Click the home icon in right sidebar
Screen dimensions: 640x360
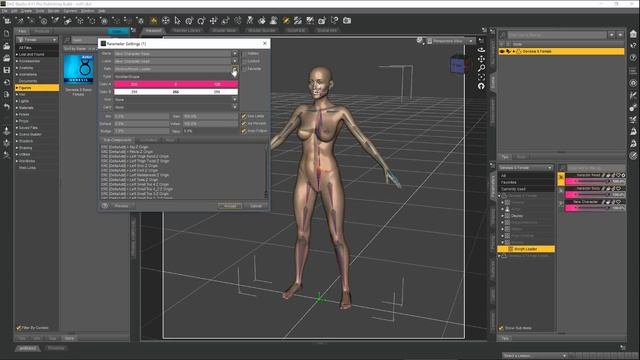click(633, 34)
